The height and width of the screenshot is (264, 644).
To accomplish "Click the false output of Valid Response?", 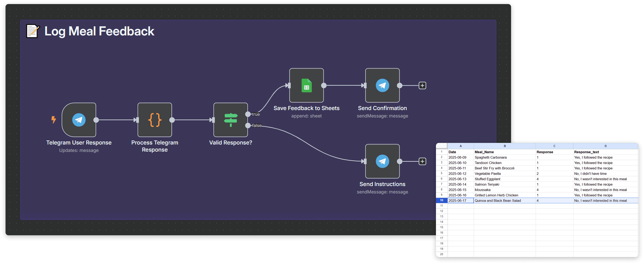I will coord(248,126).
